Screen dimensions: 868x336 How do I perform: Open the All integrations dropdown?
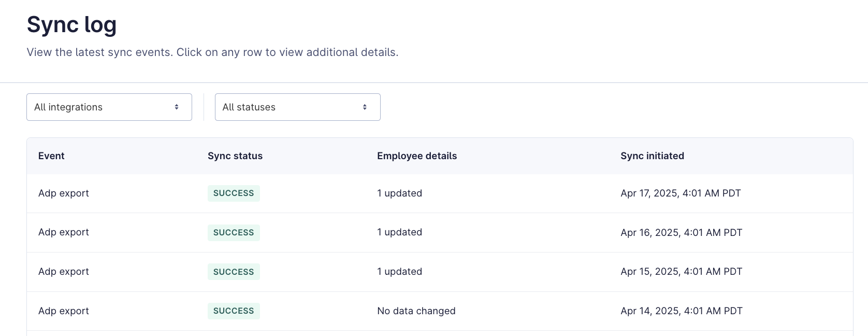click(109, 107)
